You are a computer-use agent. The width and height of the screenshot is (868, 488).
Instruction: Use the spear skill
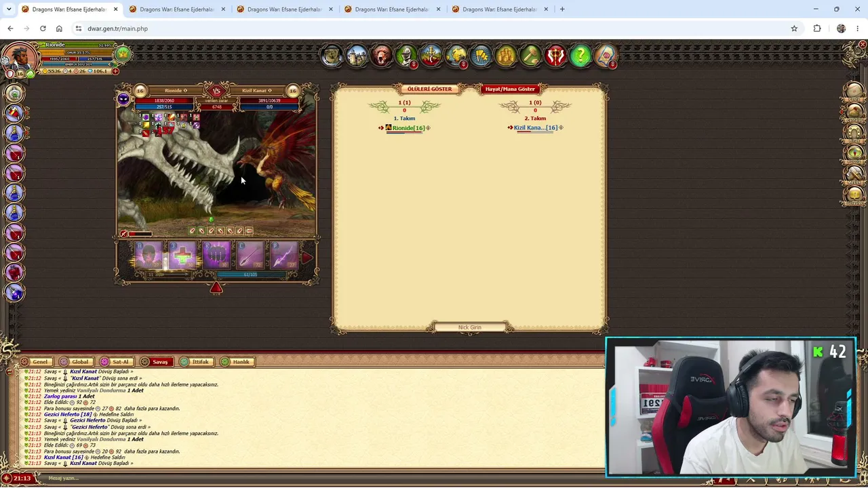(x=250, y=256)
